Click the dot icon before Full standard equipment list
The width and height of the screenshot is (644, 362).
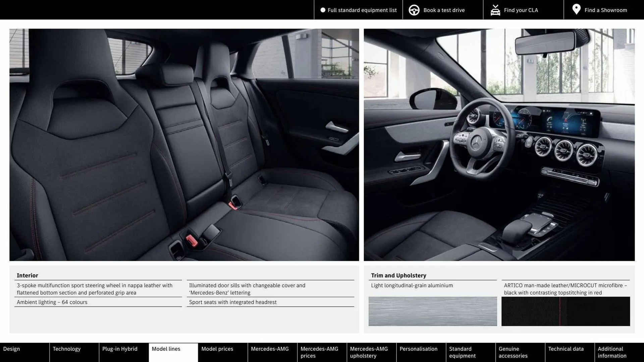pos(322,10)
